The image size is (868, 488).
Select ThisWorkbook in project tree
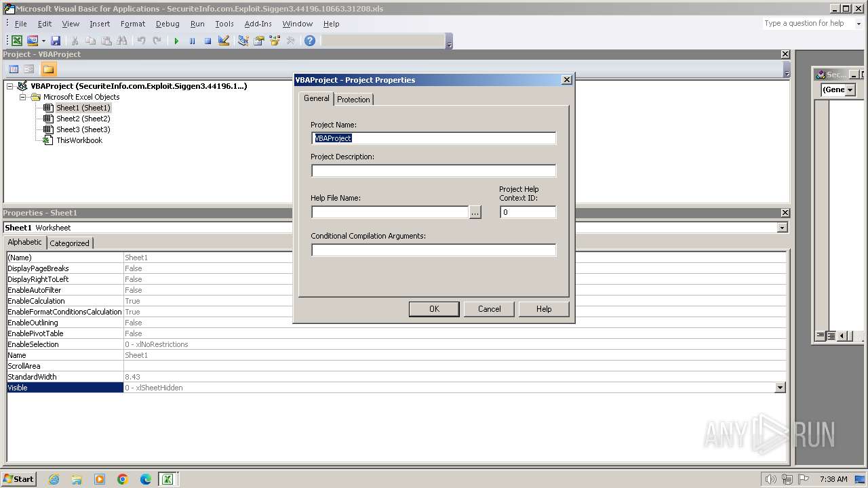[79, 140]
